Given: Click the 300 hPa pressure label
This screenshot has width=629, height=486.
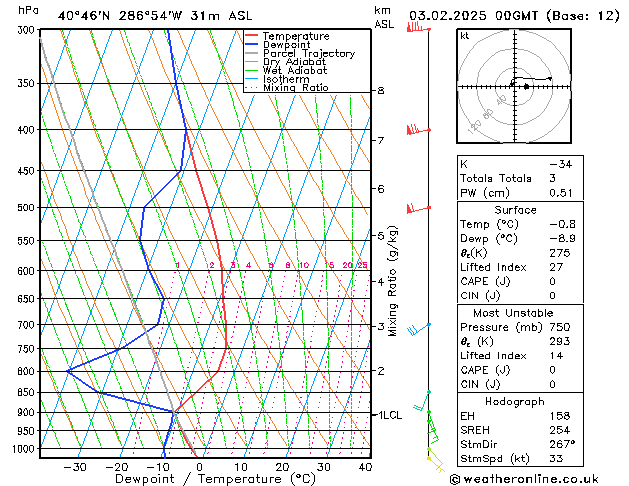Looking at the screenshot, I should [28, 30].
